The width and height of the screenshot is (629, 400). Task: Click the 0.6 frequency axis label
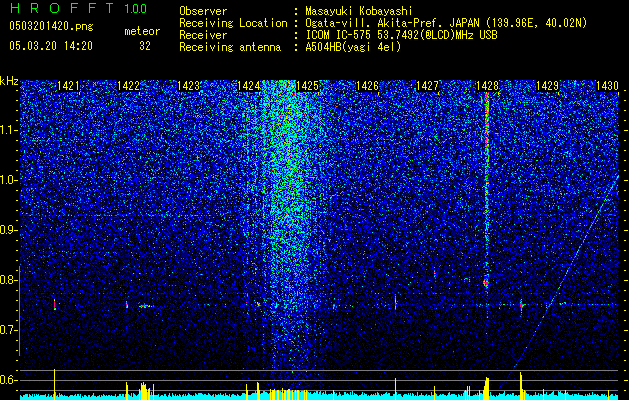(8, 380)
